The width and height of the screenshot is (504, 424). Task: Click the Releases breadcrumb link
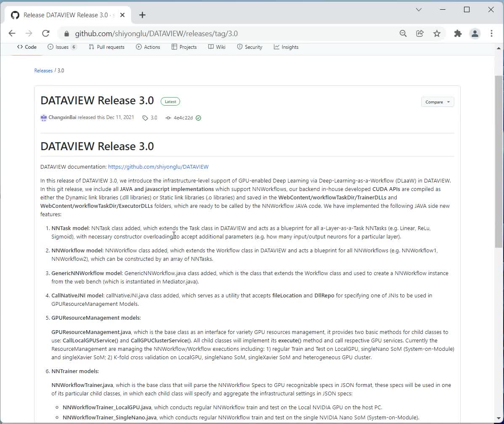pyautogui.click(x=43, y=70)
